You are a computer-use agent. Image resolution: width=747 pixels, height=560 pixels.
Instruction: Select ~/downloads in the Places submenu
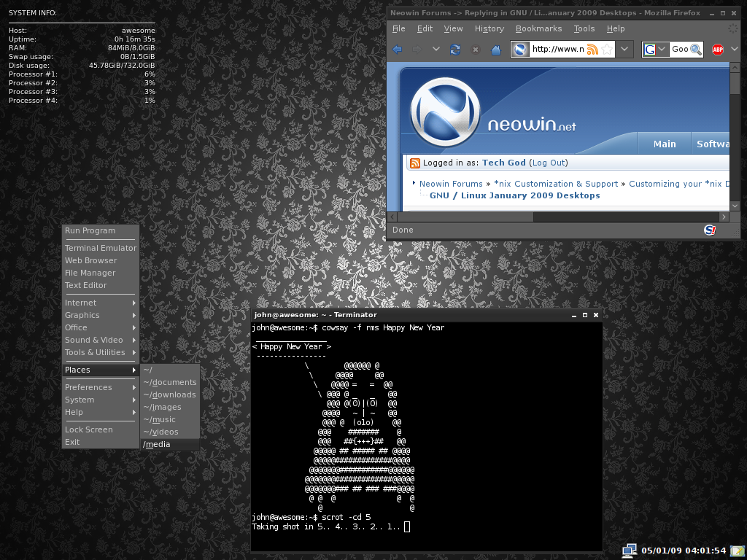point(170,394)
